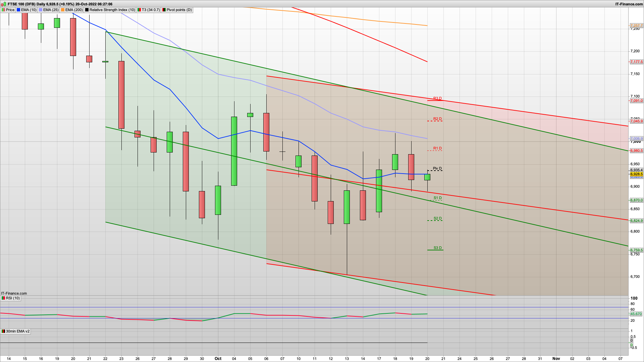Click date 23 on the time axis

click(121, 359)
